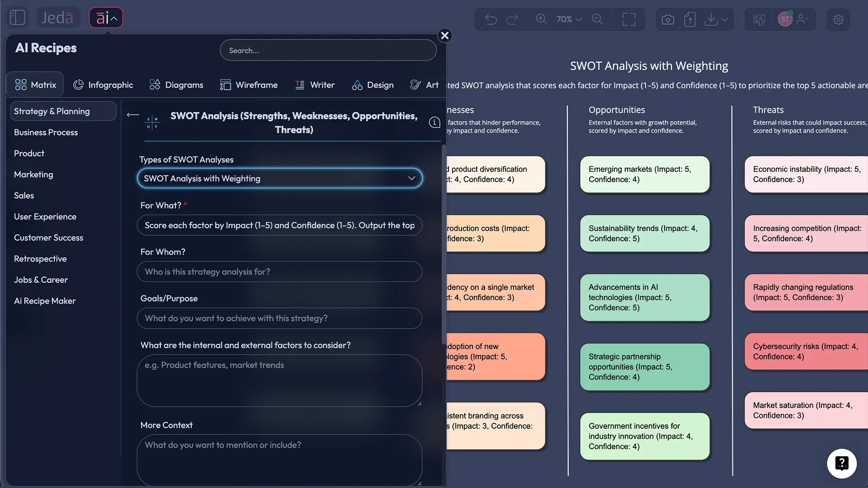
Task: Click the info icon beside the SWOT title
Action: coord(434,122)
